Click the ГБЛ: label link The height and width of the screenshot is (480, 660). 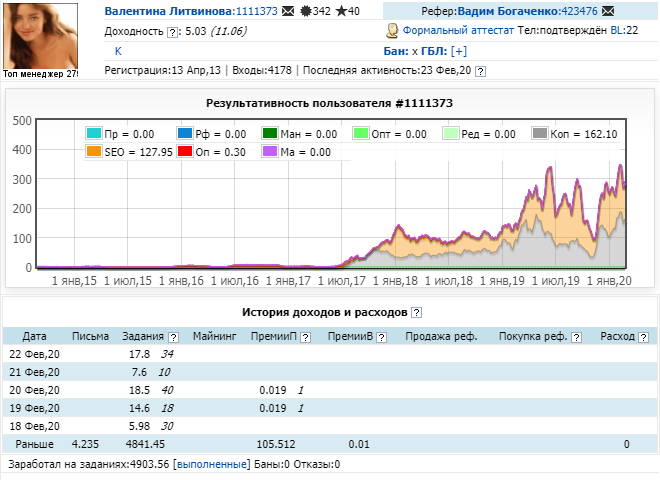coord(434,51)
